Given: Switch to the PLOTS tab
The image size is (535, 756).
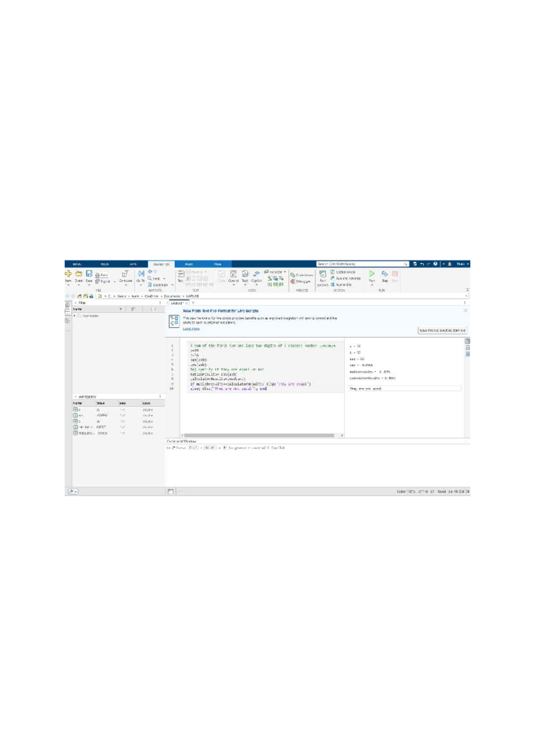Looking at the screenshot, I should click(x=105, y=264).
